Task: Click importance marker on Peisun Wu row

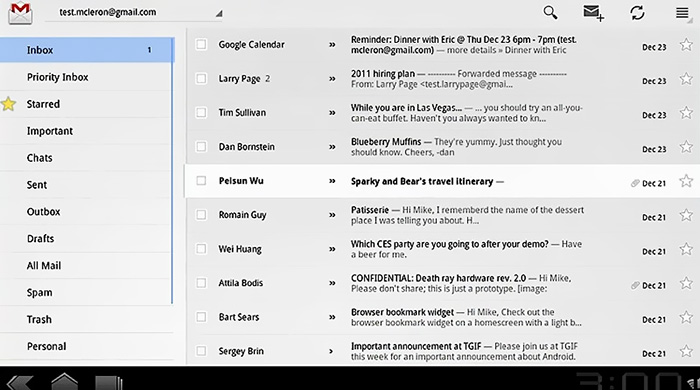Action: coord(332,181)
